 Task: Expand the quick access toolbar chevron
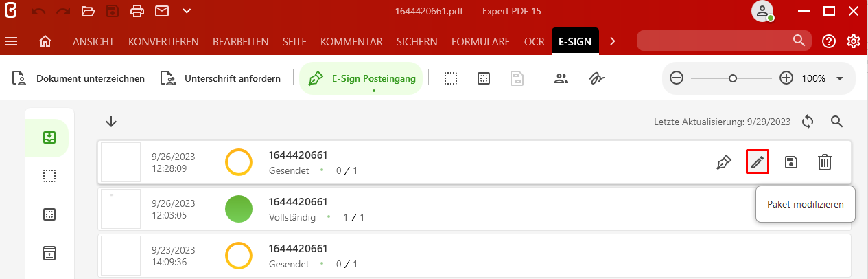187,11
